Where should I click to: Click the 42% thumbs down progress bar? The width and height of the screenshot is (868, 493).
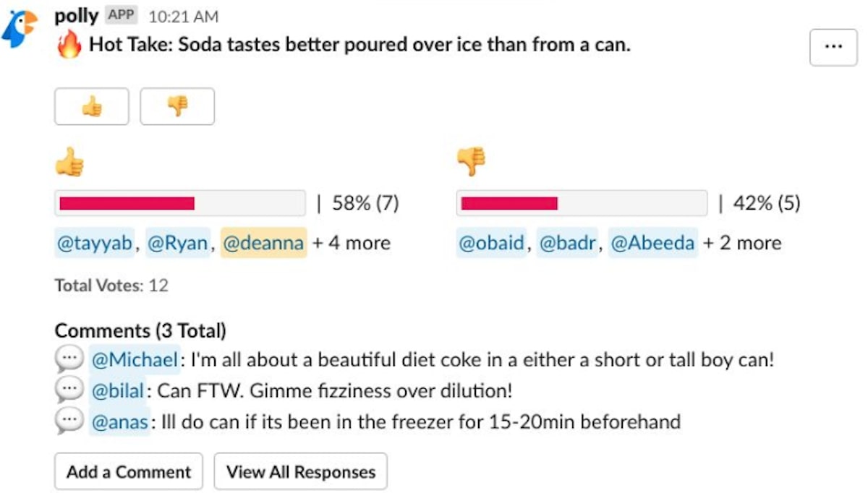(x=582, y=204)
